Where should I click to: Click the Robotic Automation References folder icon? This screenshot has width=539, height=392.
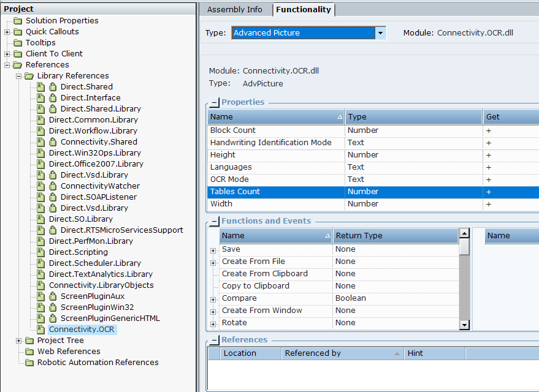pos(29,363)
